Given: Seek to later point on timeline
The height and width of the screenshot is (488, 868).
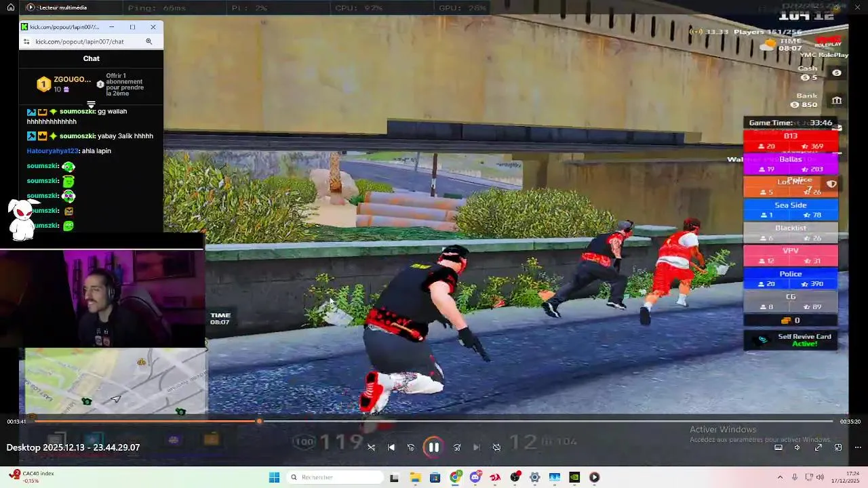Looking at the screenshot, I should (546, 422).
